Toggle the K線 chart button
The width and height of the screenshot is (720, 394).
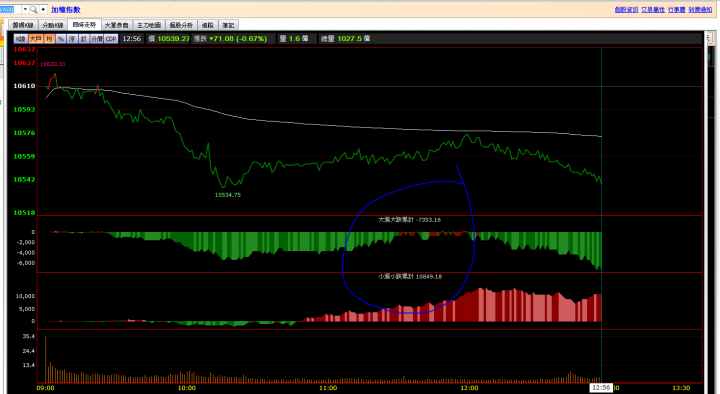click(21, 39)
